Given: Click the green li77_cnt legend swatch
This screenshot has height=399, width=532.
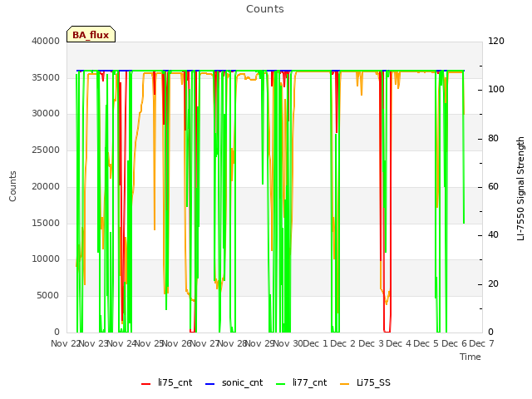Looking at the screenshot, I should click(x=281, y=384).
